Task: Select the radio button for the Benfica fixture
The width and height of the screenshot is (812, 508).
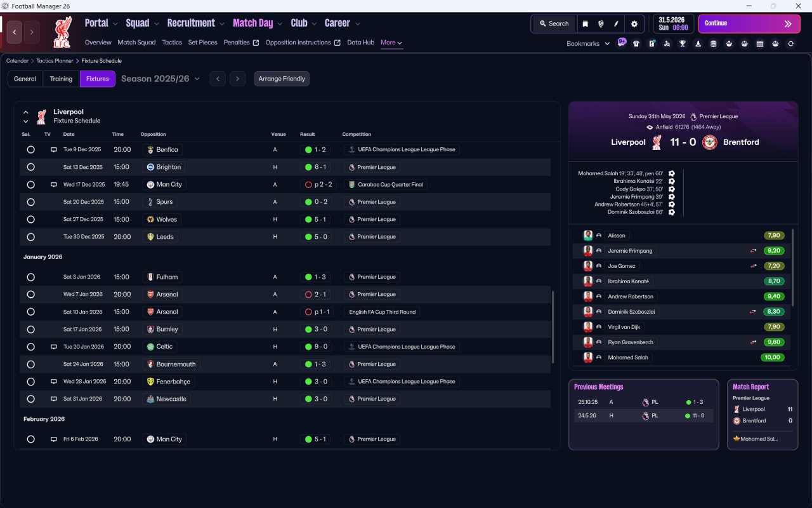Action: tap(30, 150)
